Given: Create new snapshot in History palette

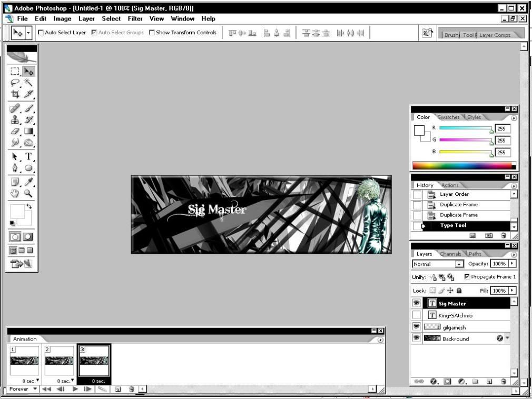Looking at the screenshot, I should (x=489, y=235).
